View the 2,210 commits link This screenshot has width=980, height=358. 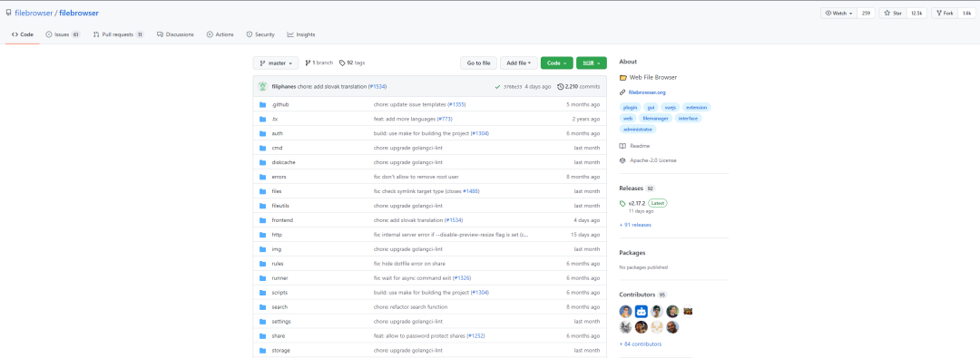pyautogui.click(x=579, y=87)
